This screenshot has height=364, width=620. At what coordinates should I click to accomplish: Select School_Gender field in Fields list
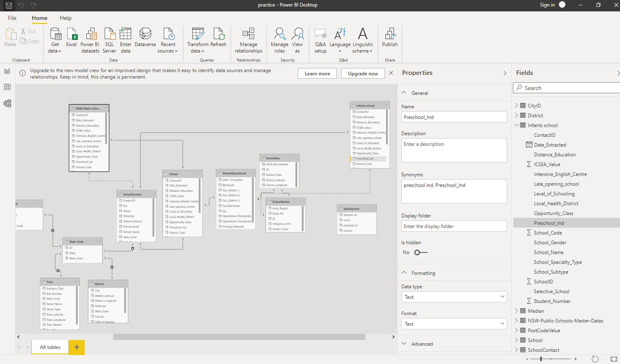(x=550, y=242)
